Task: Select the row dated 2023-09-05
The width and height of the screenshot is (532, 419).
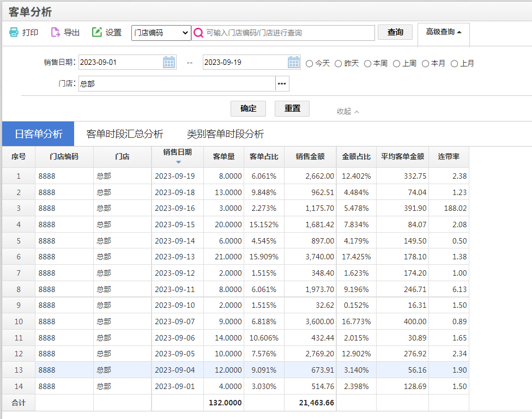Action: tap(235, 354)
